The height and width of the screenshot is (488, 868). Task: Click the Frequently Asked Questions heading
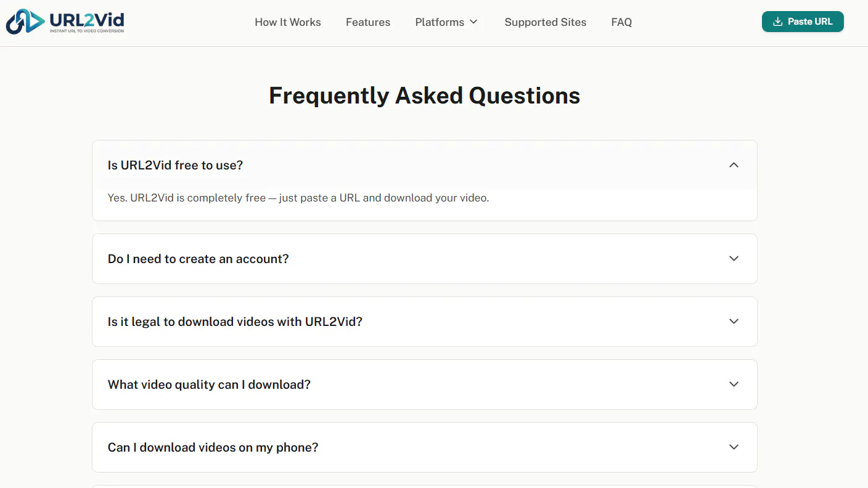(x=425, y=96)
